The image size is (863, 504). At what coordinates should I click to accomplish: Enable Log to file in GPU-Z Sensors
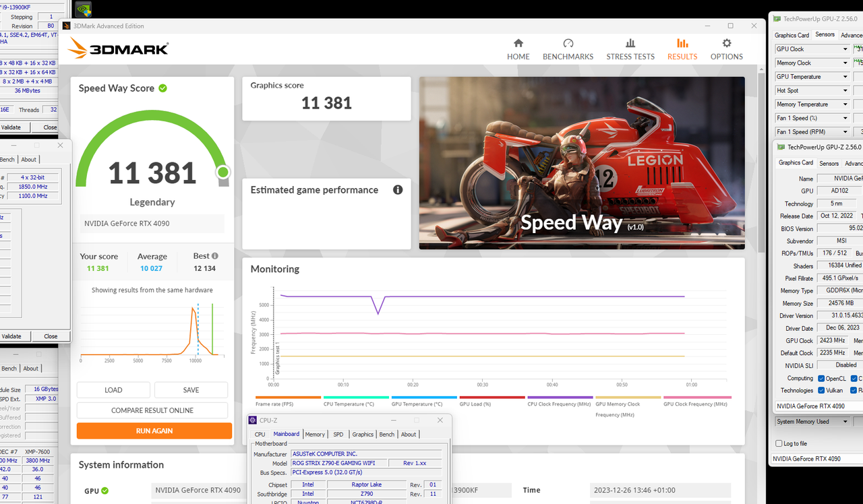pyautogui.click(x=779, y=443)
